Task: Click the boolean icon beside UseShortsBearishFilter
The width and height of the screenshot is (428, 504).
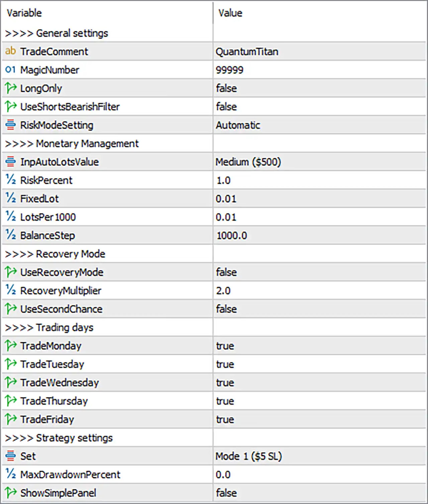Action: pos(11,107)
